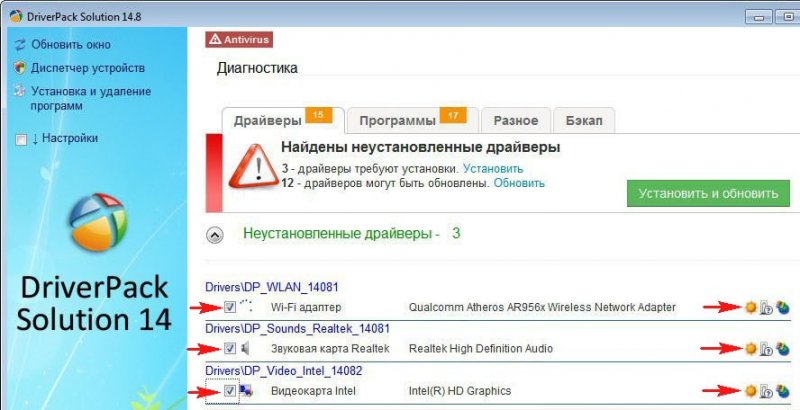Check the Wi-Fi адаптер driver checkbox
The width and height of the screenshot is (800, 410).
point(230,307)
